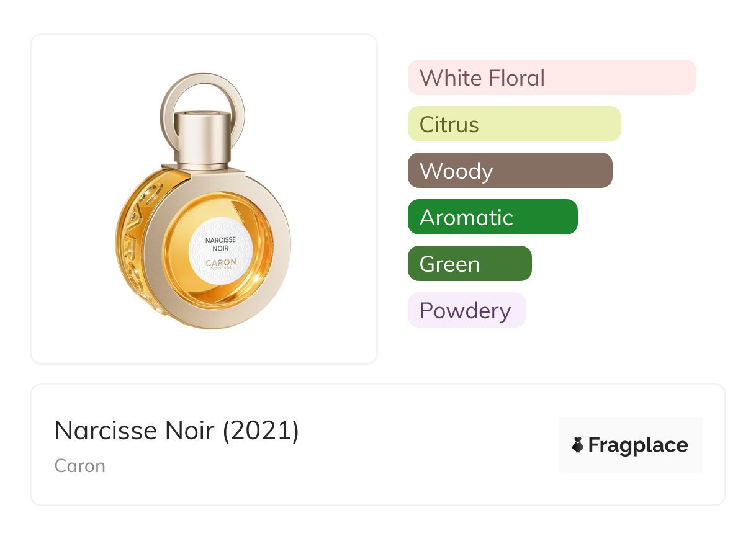Open the Narcisse Noir (2021) title

click(177, 430)
